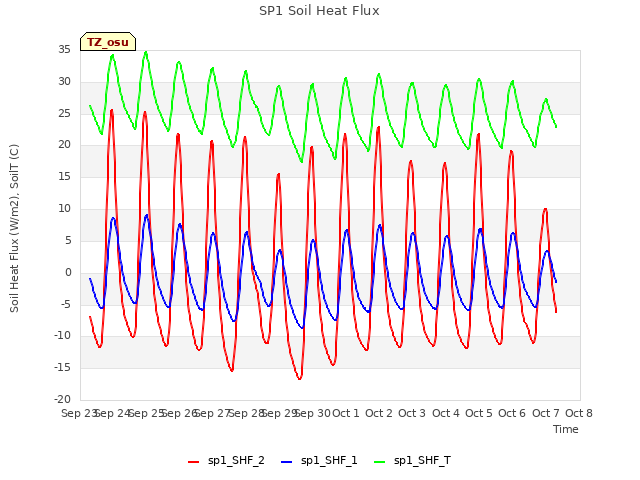Click the -10 y-axis tick label

(x=62, y=336)
